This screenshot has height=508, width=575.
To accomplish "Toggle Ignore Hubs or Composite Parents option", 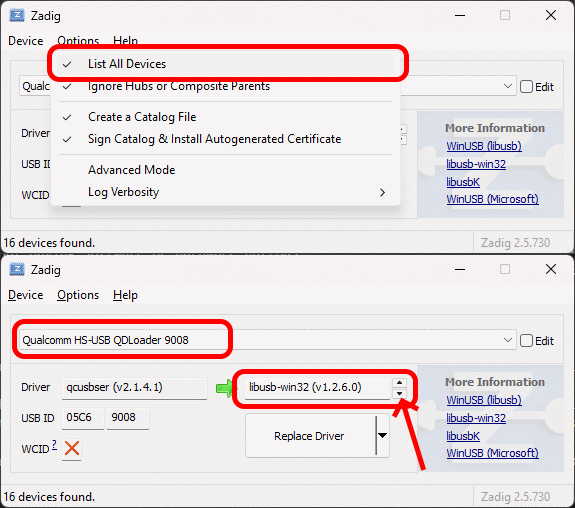I will [x=226, y=86].
